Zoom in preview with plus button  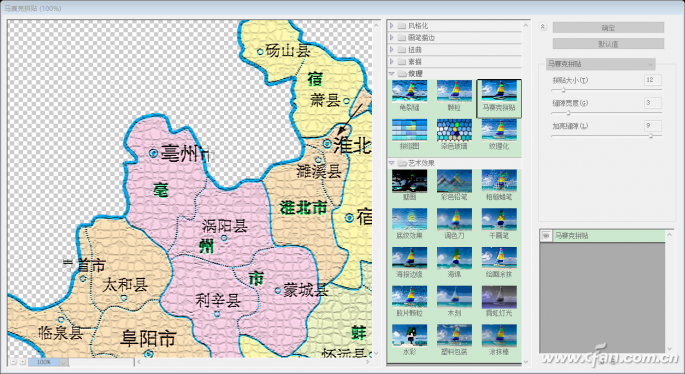pyautogui.click(x=22, y=362)
